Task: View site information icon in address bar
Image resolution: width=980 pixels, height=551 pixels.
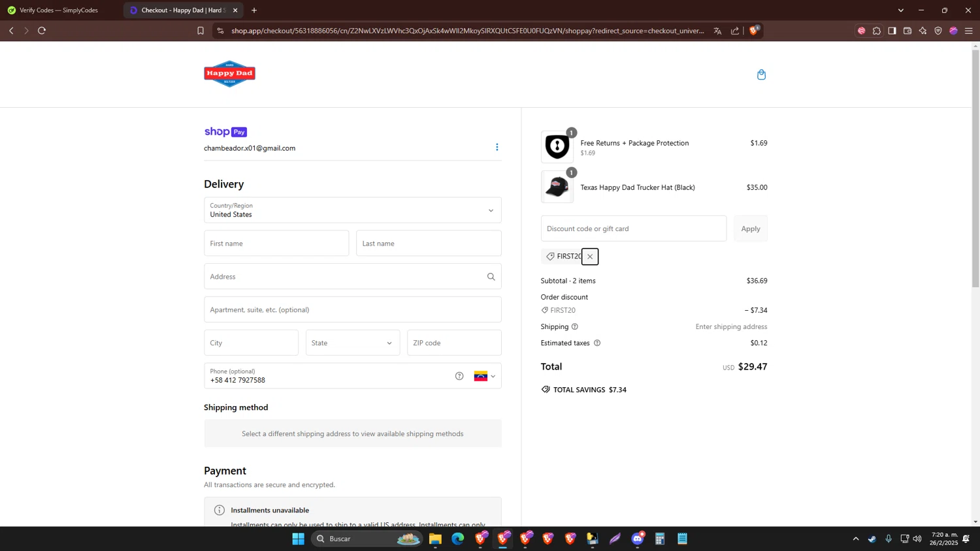Action: click(220, 31)
